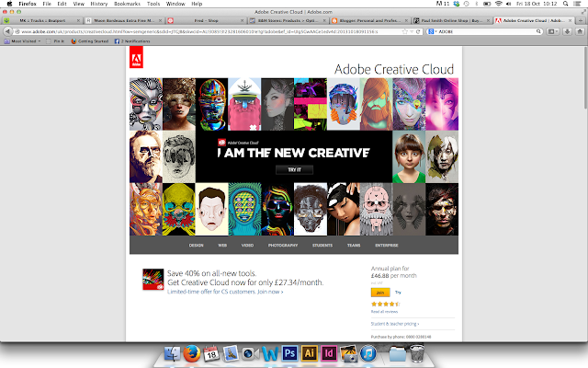
Task: Open the DESIGN section link
Action: [x=196, y=246]
